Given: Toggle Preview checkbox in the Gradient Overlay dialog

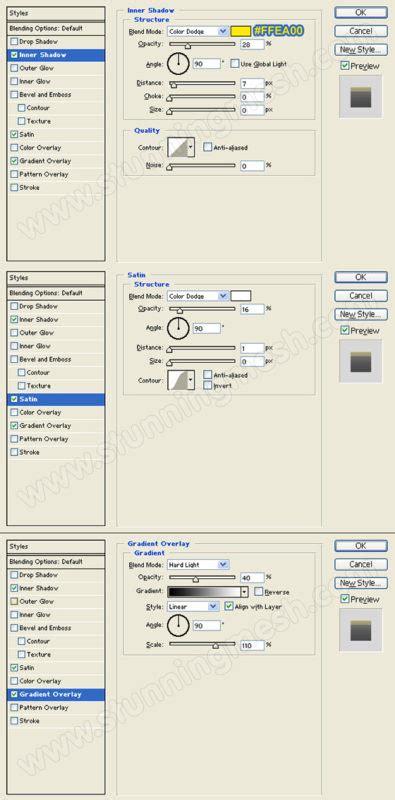Looking at the screenshot, I should coord(344,599).
